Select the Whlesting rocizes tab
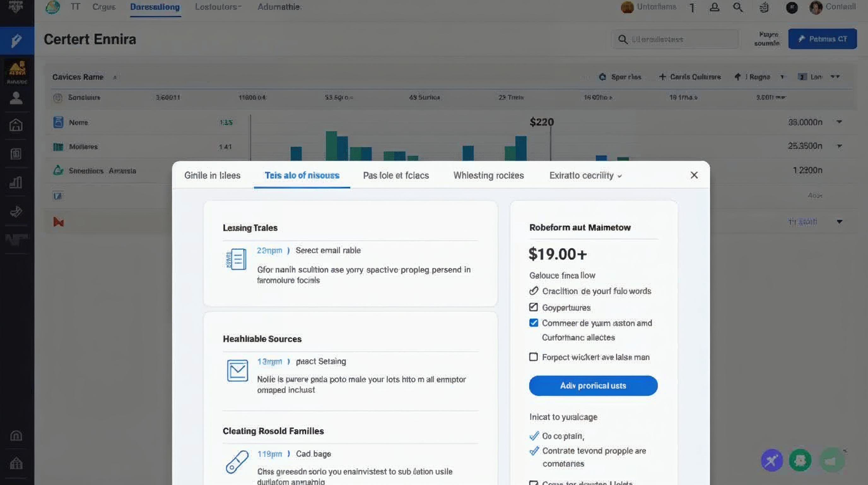868x485 pixels. 488,175
